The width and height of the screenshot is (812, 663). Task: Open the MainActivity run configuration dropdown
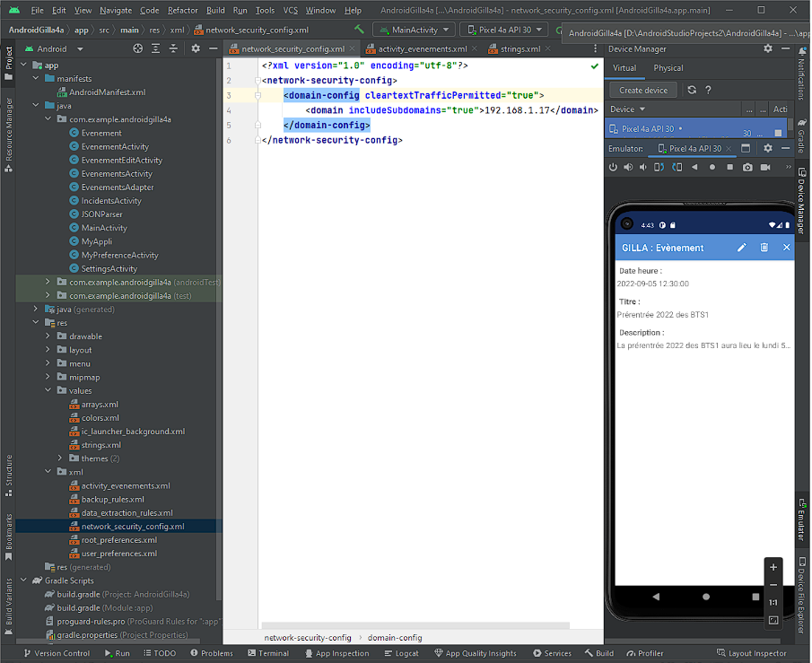click(x=414, y=30)
